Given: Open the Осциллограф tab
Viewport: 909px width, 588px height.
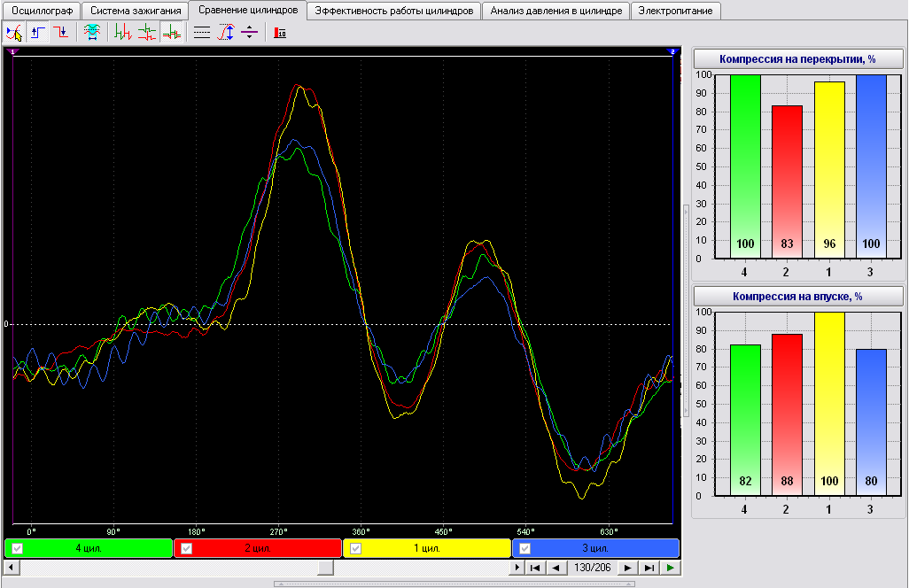Looking at the screenshot, I should click(x=43, y=11).
